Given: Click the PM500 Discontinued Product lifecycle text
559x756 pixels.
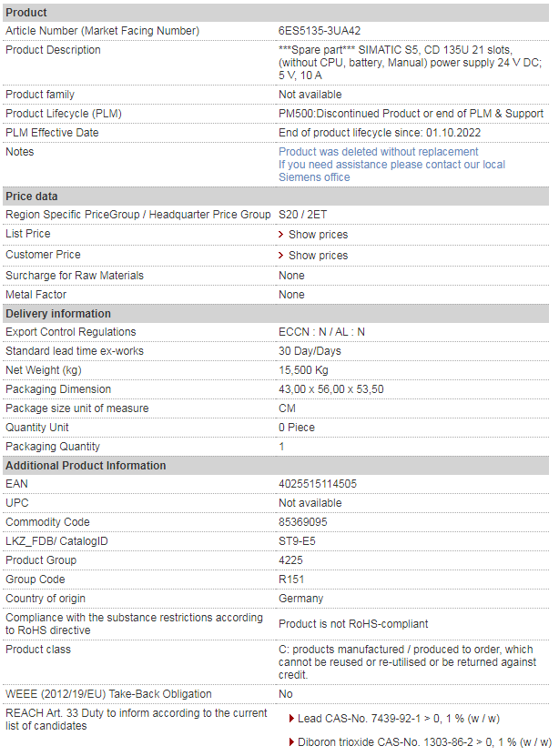Looking at the screenshot, I should 411,114.
